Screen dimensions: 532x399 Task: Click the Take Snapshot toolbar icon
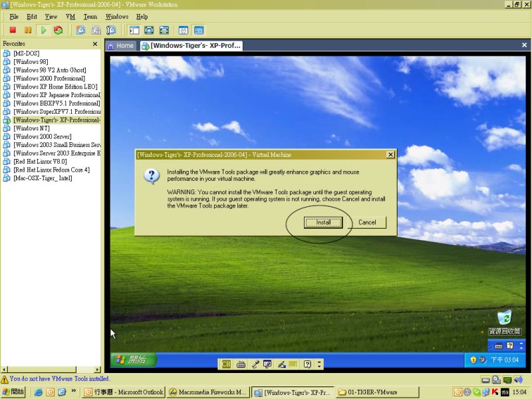[80, 30]
